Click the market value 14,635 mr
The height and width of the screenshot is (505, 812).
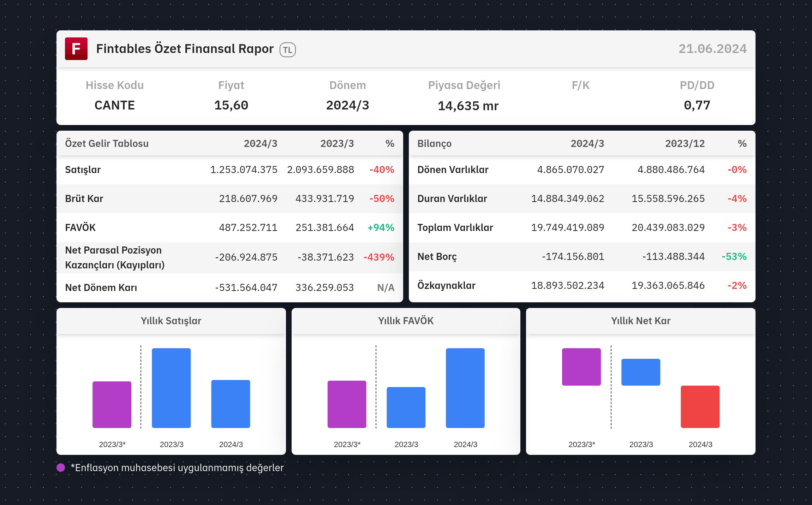click(x=468, y=106)
